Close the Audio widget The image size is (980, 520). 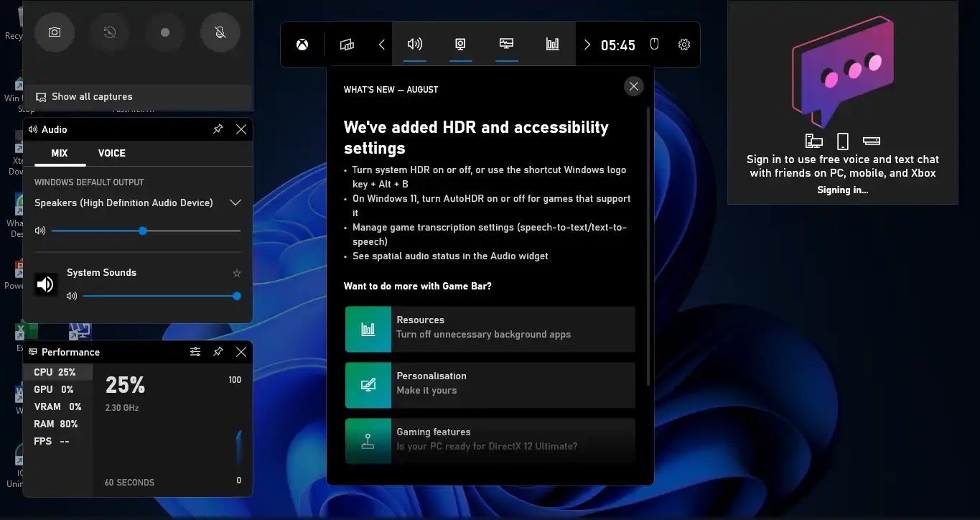coord(241,129)
